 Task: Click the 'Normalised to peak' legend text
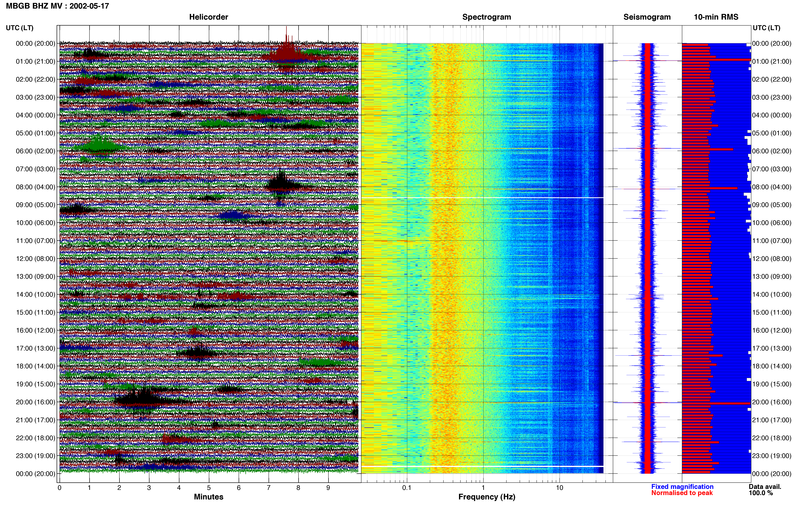pyautogui.click(x=682, y=493)
